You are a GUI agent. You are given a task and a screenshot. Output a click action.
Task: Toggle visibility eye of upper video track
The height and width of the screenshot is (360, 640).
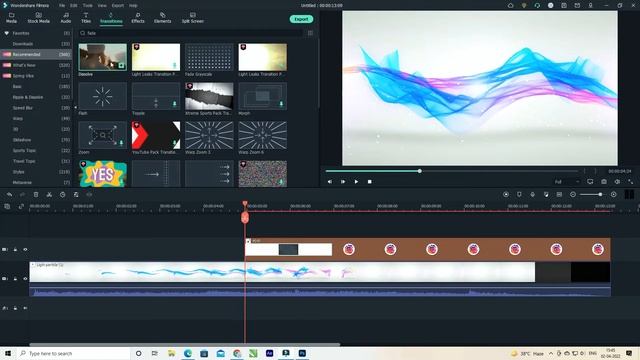pos(25,249)
